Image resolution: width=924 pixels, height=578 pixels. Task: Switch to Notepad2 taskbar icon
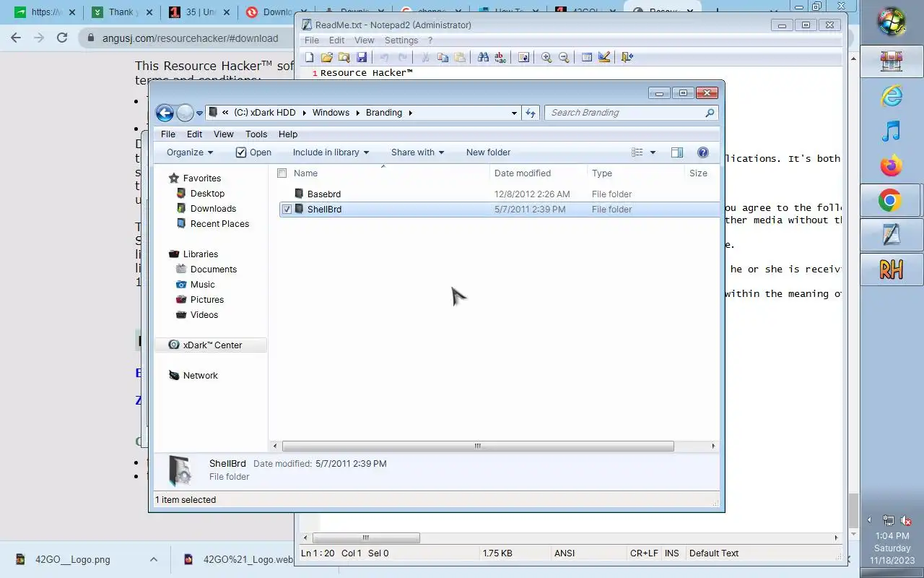click(892, 235)
